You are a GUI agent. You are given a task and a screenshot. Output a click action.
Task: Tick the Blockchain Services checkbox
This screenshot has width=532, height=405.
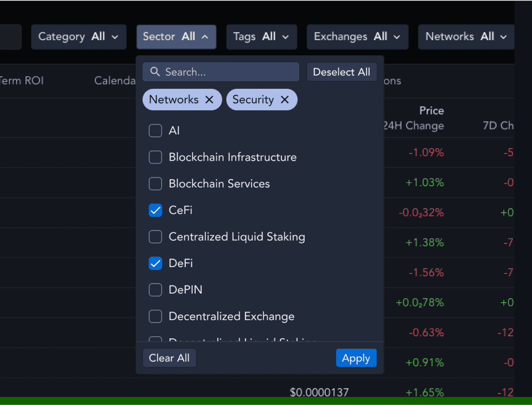pyautogui.click(x=156, y=184)
